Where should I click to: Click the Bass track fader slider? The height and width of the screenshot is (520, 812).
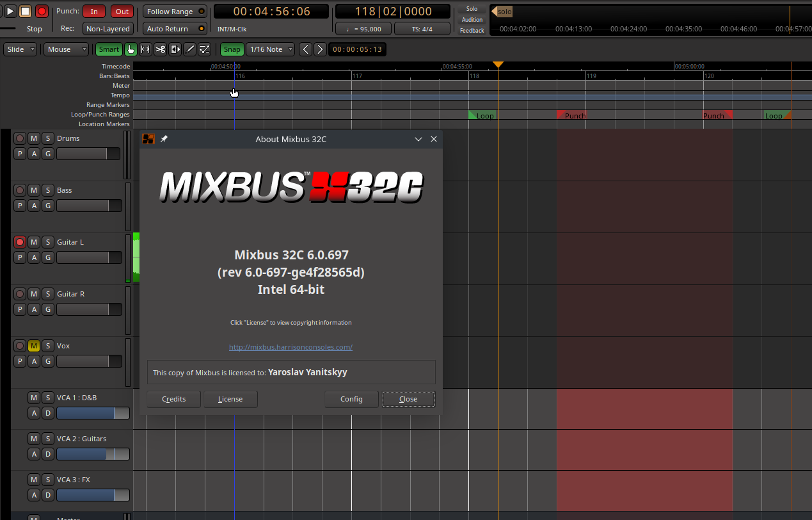coord(88,206)
